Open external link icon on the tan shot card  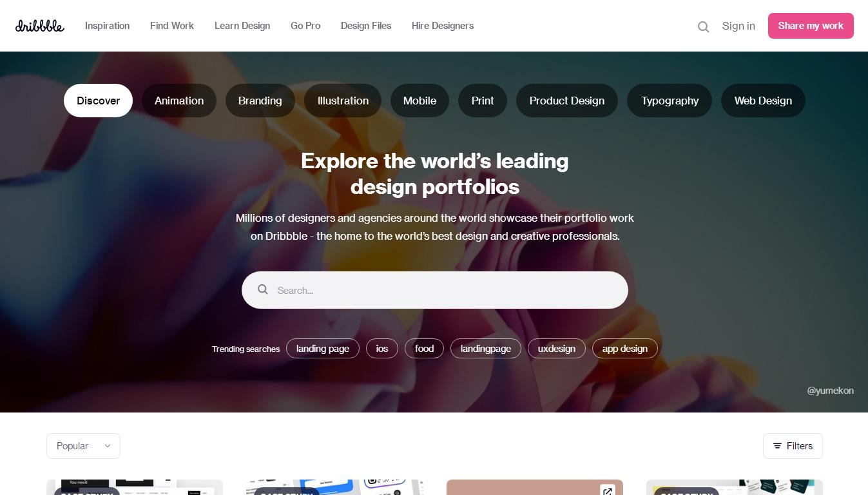[607, 490]
